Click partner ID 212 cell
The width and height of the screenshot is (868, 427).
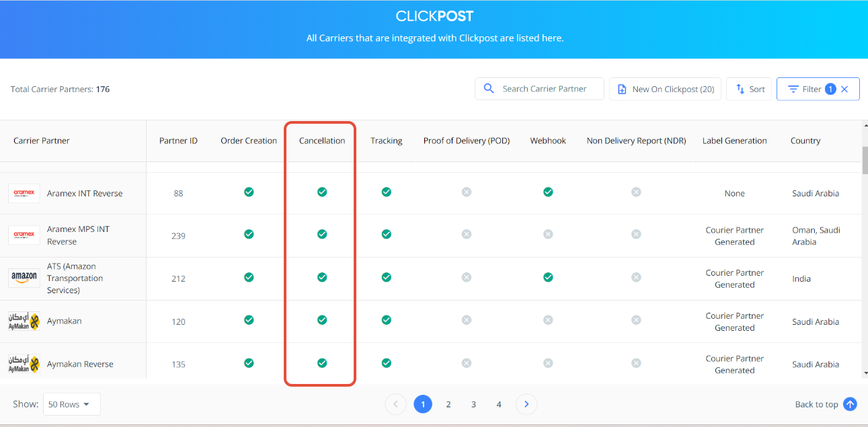tap(178, 278)
